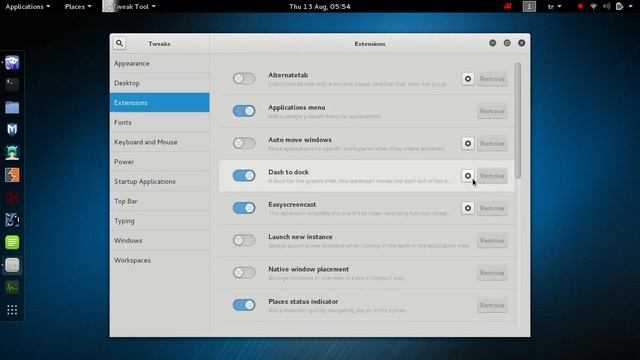The image size is (640, 360).
Task: Disable the Applications menu extension switch
Action: [x=244, y=111]
